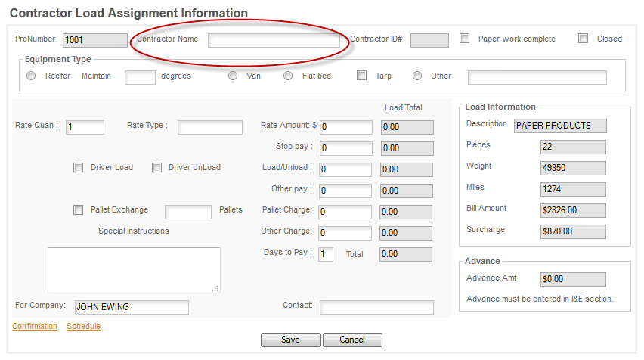The width and height of the screenshot is (644, 360).
Task: Click the Cancel button
Action: pos(352,340)
